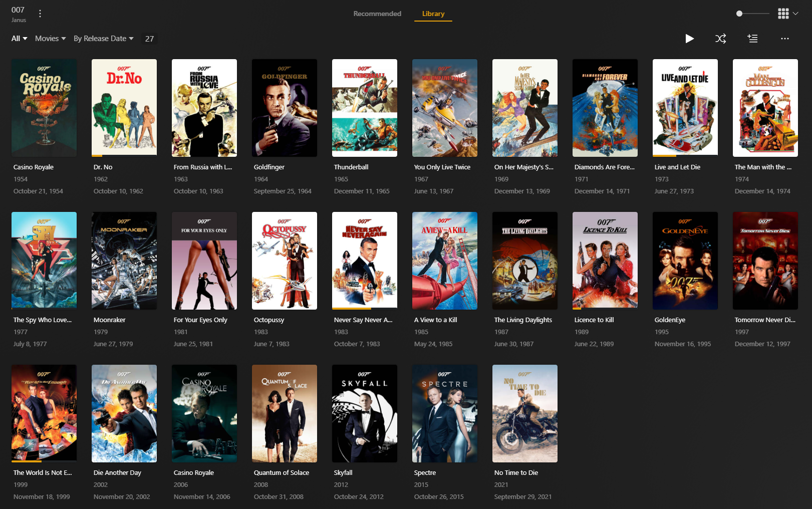Open the 007 collection options menu
The width and height of the screenshot is (812, 509).
(40, 14)
